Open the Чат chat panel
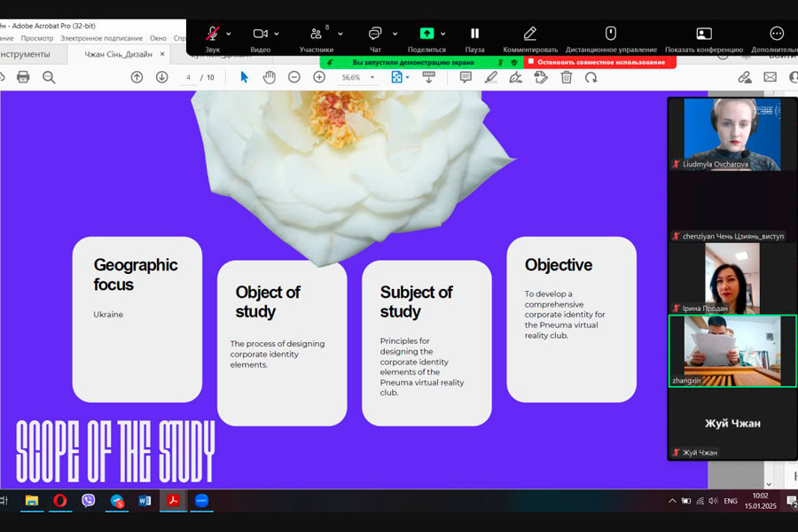The height and width of the screenshot is (532, 798). click(375, 34)
